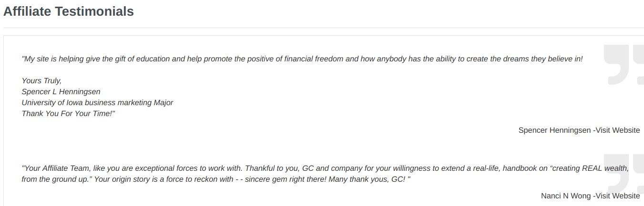Click the name Nanci N Wong in the attribution

[x=566, y=196]
